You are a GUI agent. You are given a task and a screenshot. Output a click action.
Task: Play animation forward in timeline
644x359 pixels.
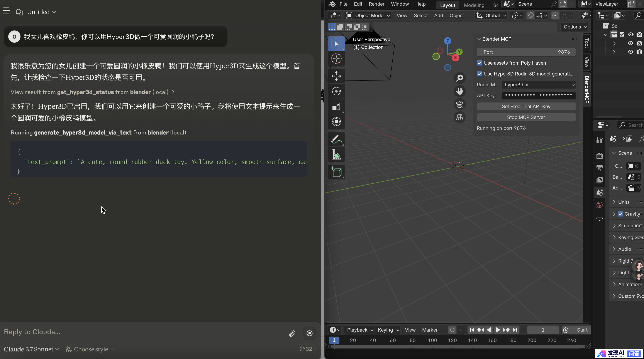click(x=498, y=330)
